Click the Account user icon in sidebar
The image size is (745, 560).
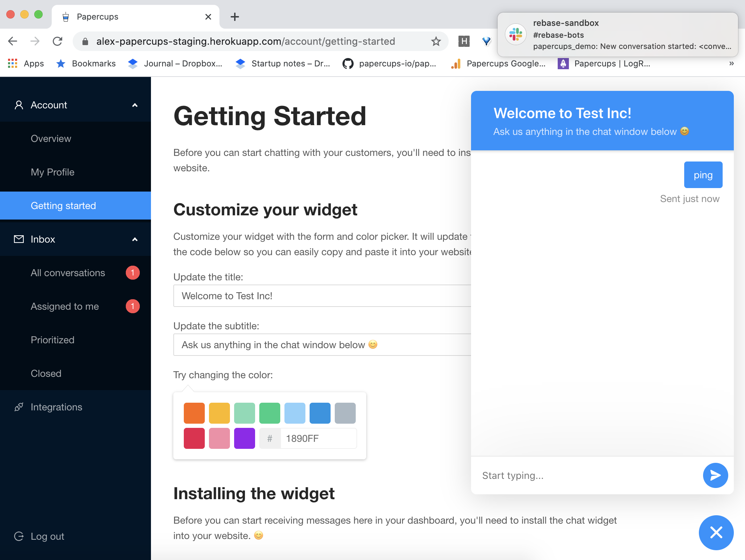pos(19,105)
